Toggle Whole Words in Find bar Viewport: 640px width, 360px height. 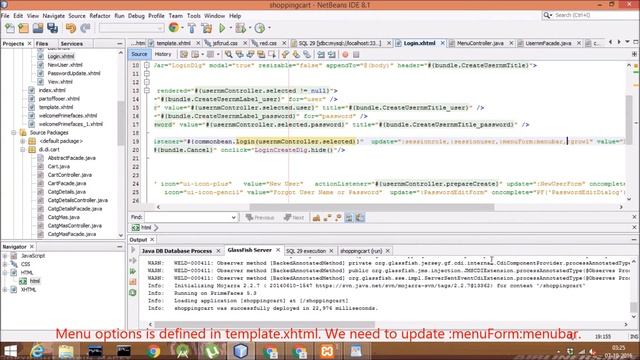coord(327,218)
